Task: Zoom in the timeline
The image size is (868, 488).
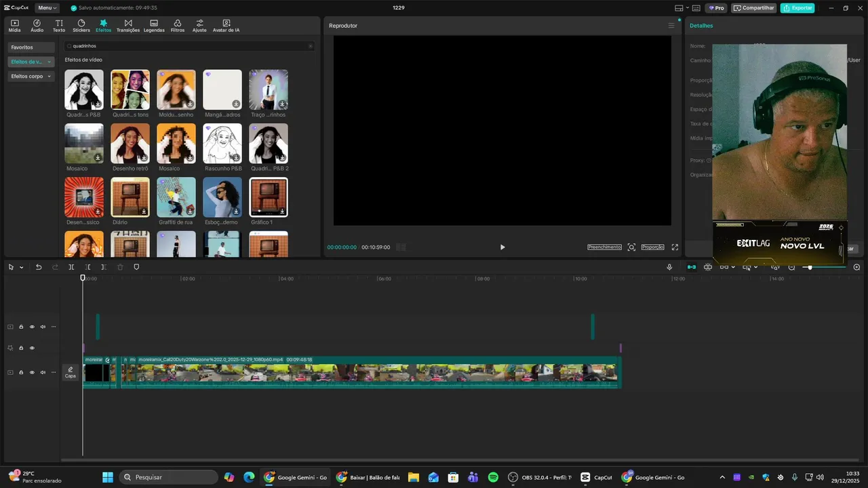Action: click(x=856, y=267)
